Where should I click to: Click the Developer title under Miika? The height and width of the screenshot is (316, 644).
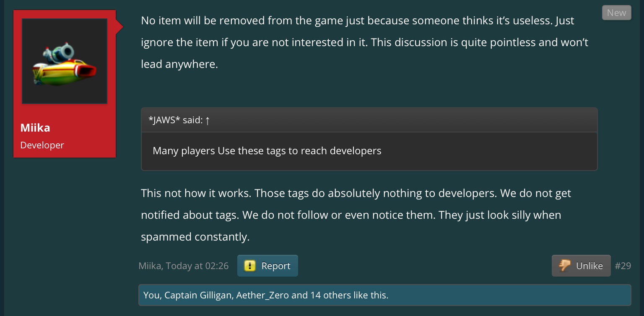[42, 145]
